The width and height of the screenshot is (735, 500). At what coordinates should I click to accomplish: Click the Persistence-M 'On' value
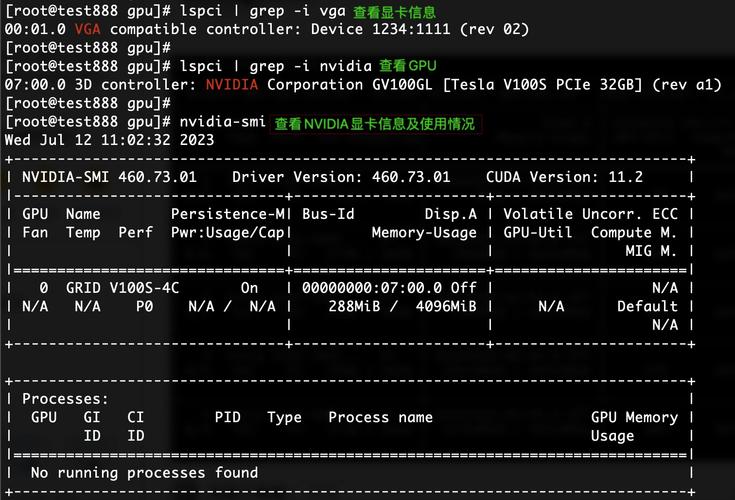point(250,287)
